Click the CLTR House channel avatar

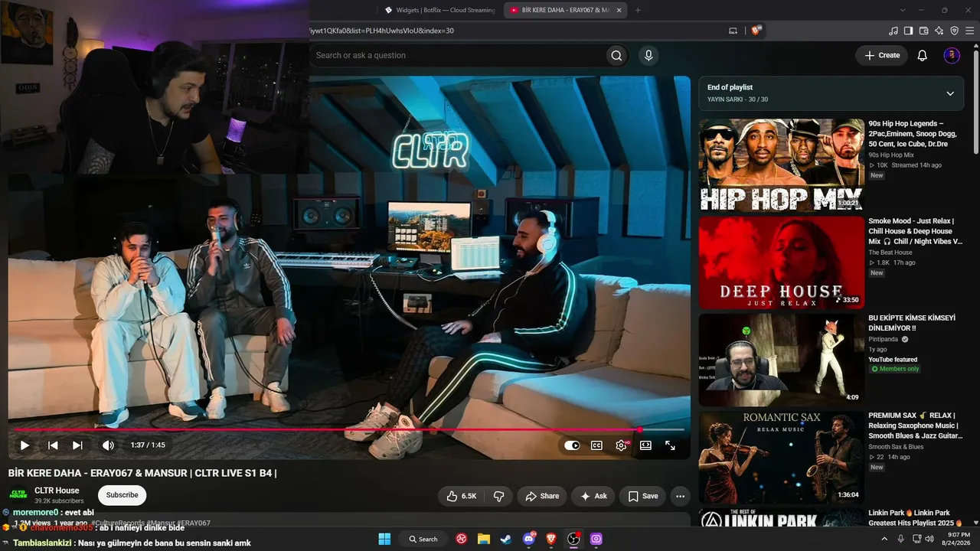[18, 495]
